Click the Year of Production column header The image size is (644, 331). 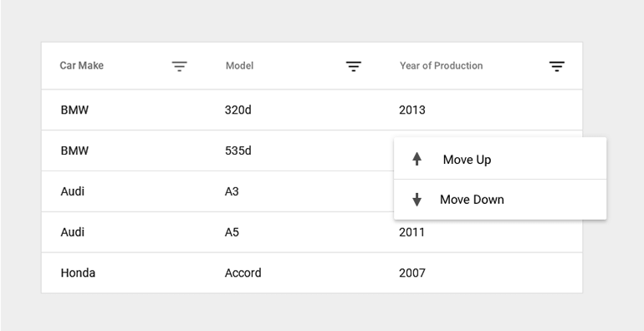click(x=441, y=66)
